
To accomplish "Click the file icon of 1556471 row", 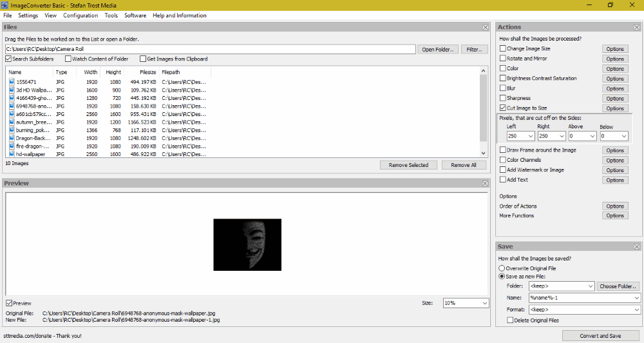I will [12, 82].
